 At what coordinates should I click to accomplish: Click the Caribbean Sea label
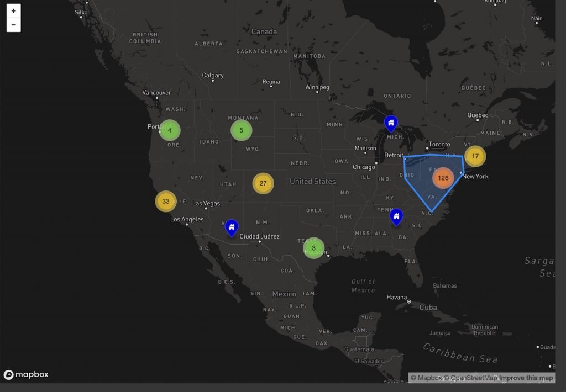click(460, 353)
